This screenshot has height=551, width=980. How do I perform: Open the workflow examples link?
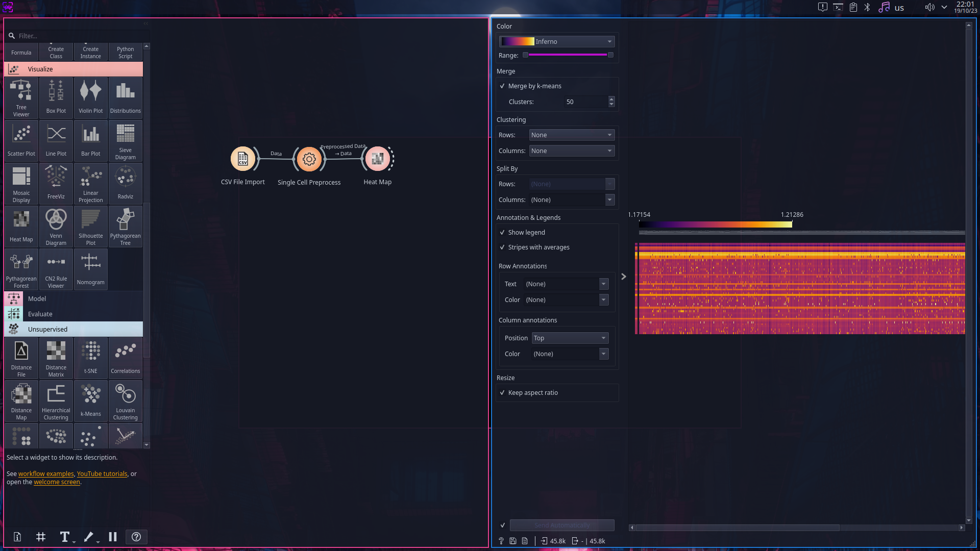pyautogui.click(x=45, y=473)
